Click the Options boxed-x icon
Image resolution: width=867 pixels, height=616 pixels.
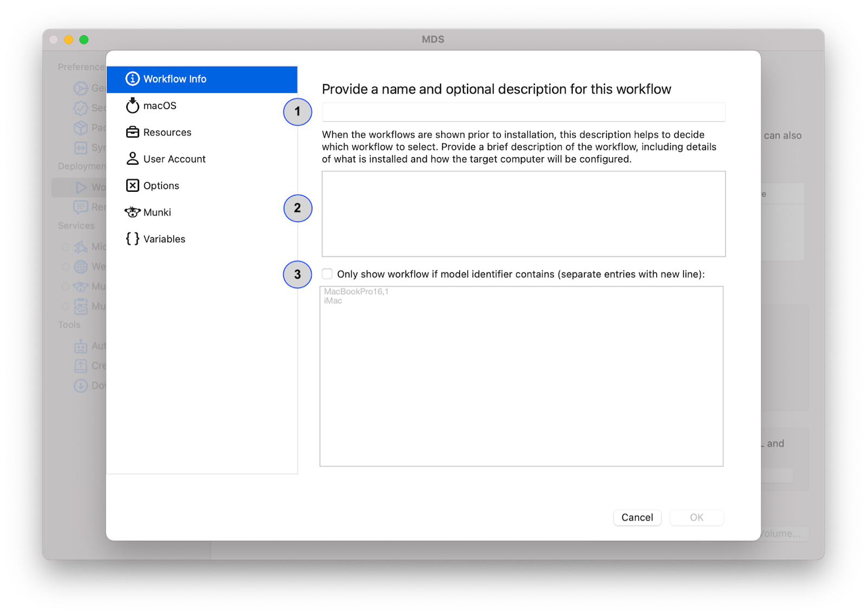[x=132, y=185]
